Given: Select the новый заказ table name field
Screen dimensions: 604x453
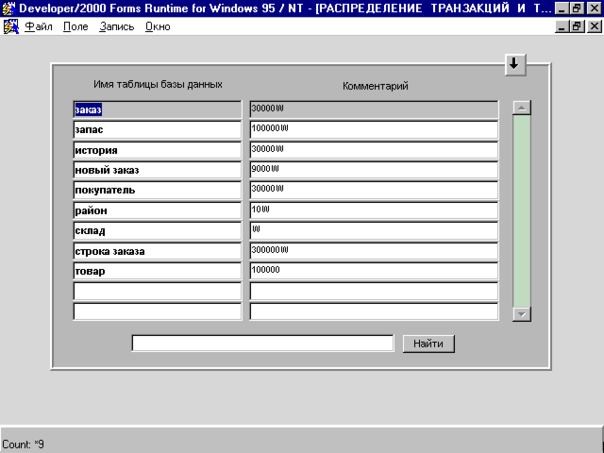Looking at the screenshot, I should coord(158,170).
